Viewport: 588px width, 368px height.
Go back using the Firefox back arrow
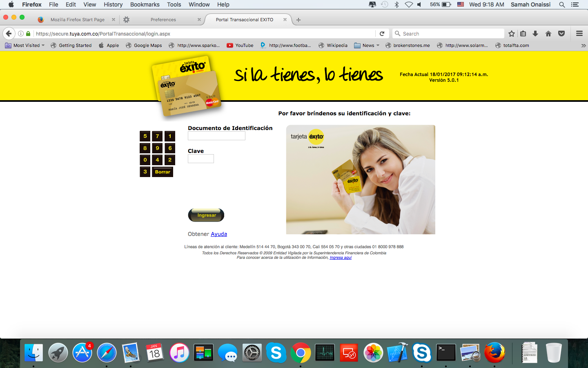pyautogui.click(x=9, y=34)
